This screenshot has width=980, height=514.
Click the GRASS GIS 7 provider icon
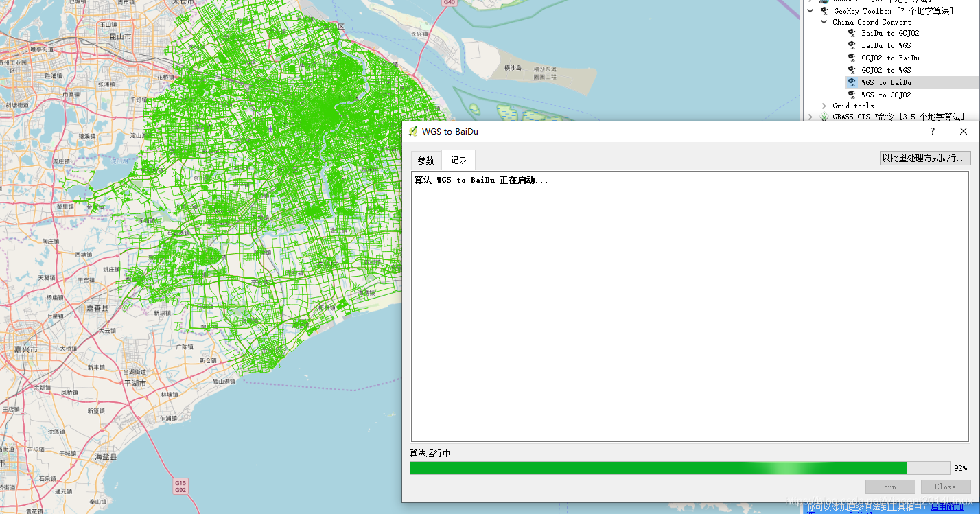click(824, 117)
